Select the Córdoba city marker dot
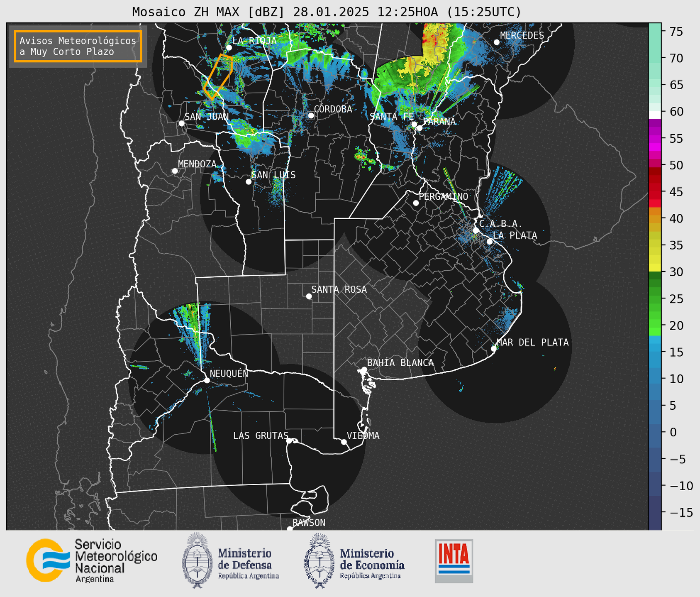 click(311, 115)
